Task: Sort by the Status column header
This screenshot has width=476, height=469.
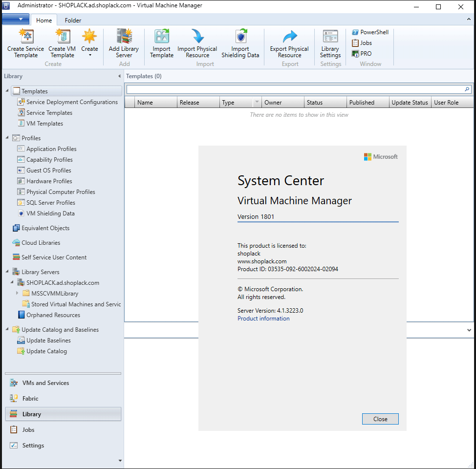Action: pos(325,103)
